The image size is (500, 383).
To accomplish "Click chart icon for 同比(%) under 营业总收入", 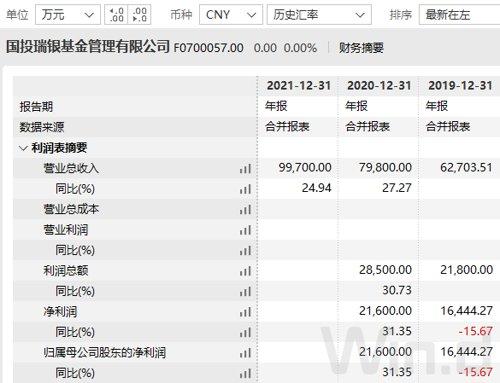I will (245, 189).
